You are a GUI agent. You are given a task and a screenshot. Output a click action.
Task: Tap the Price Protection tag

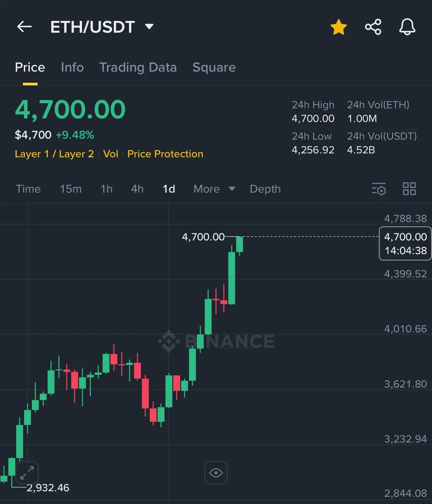[x=165, y=154]
